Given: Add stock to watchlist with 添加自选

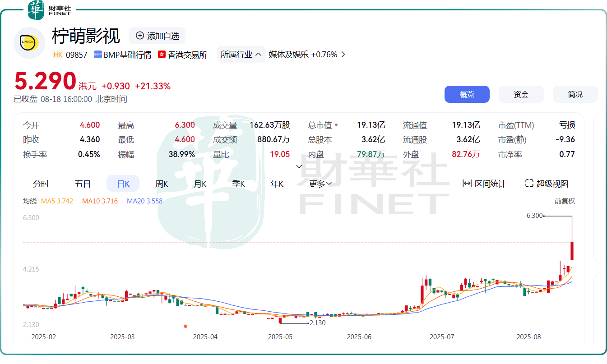Looking at the screenshot, I should tap(157, 36).
